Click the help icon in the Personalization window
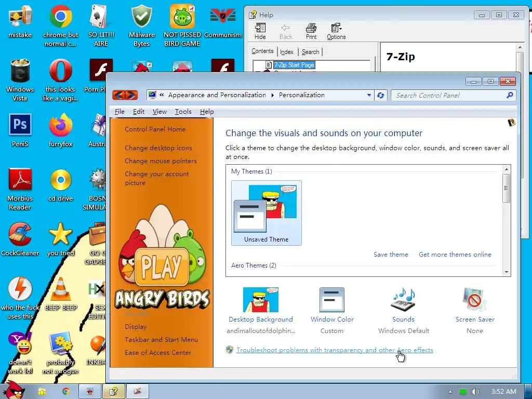This screenshot has height=399, width=532. [x=511, y=123]
